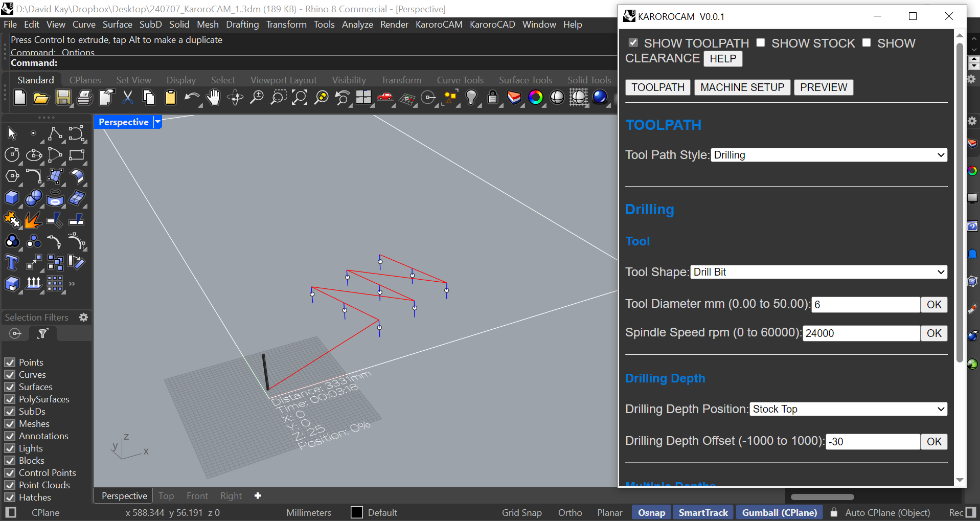Viewport: 980px width, 521px height.
Task: Open a file via the folder icon
Action: pyautogui.click(x=41, y=97)
